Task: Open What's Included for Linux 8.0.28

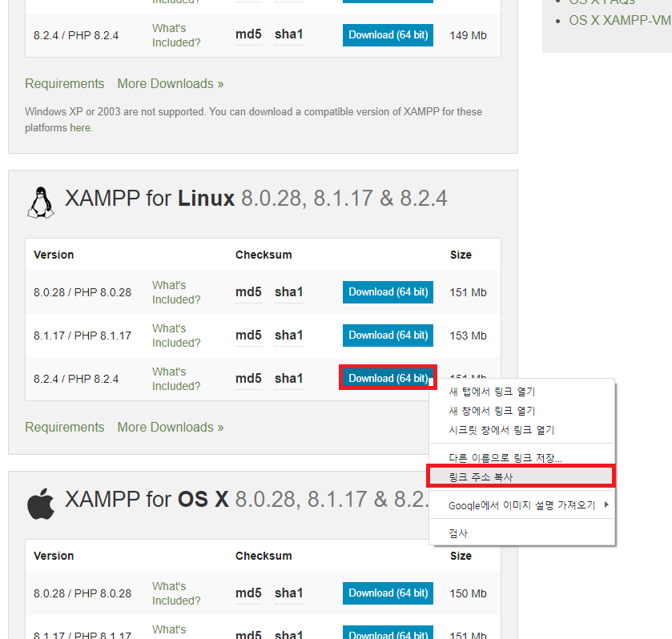Action: pyautogui.click(x=176, y=292)
